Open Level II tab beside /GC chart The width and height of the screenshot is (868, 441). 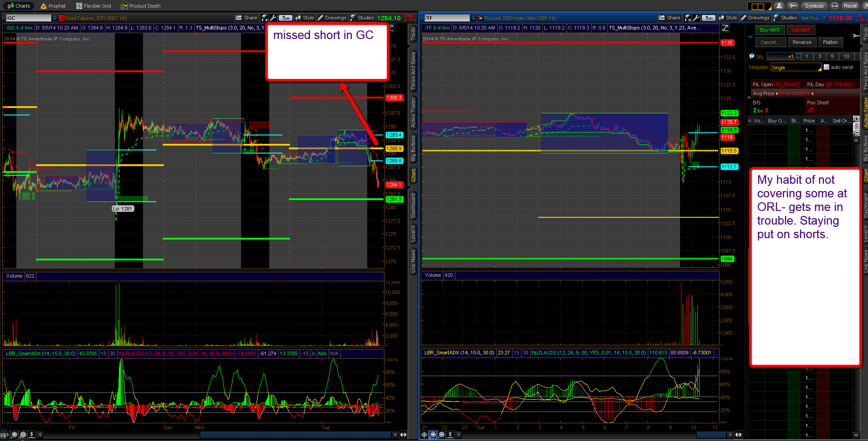pos(413,234)
